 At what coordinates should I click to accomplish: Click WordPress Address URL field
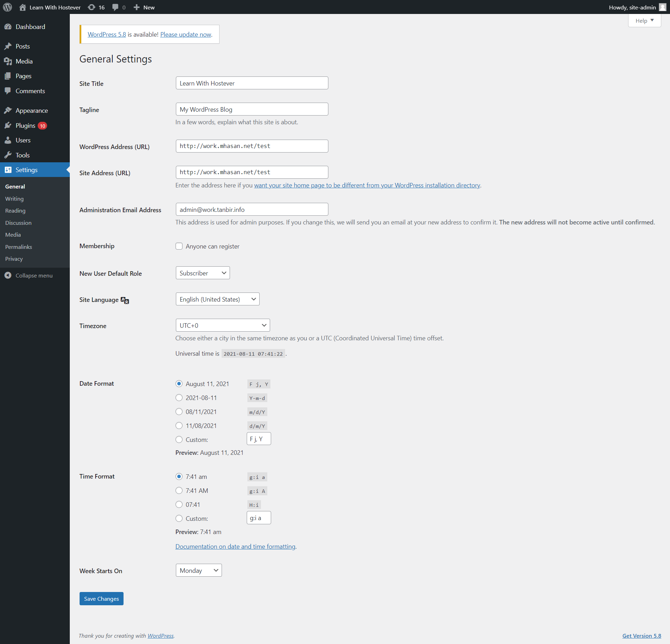(252, 146)
